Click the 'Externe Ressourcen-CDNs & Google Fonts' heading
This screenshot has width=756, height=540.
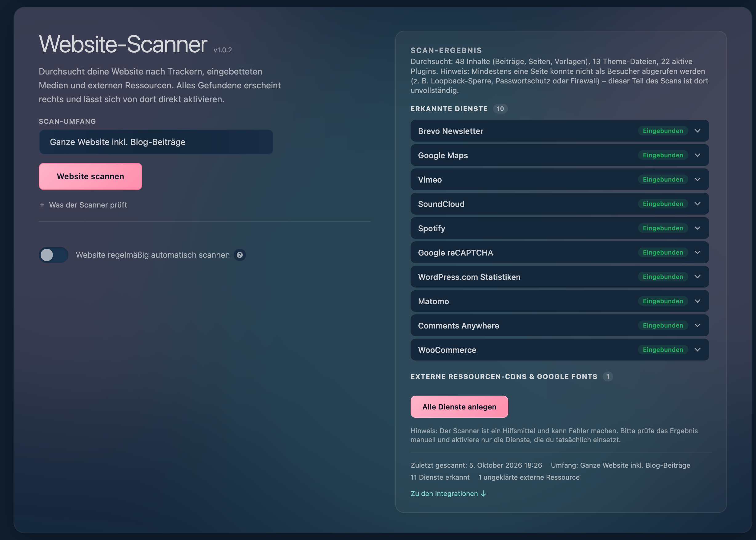[504, 377]
